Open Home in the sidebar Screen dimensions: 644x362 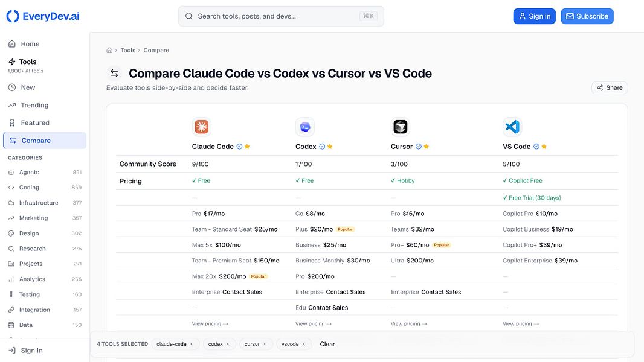point(45,44)
